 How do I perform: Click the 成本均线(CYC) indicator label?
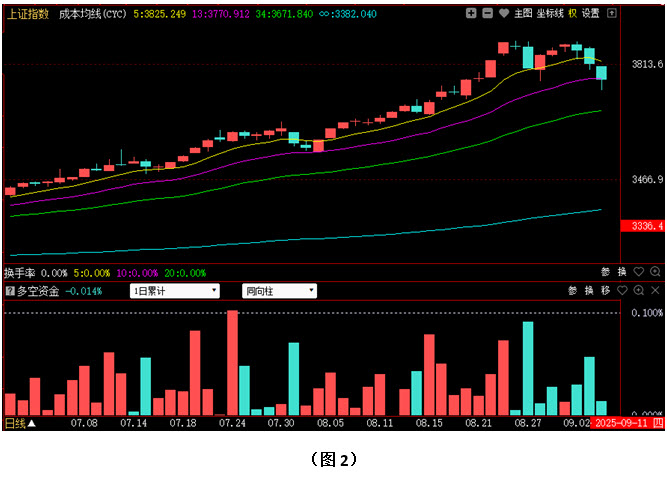pyautogui.click(x=93, y=14)
